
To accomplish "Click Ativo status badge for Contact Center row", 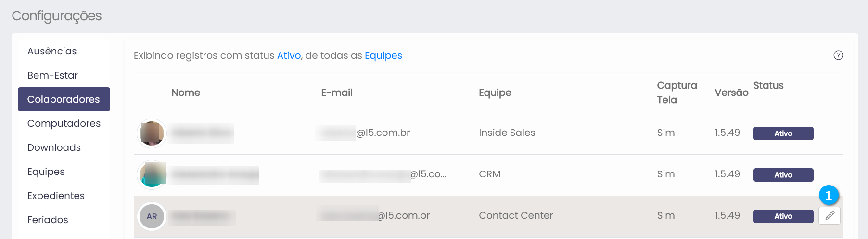I will click(x=783, y=216).
